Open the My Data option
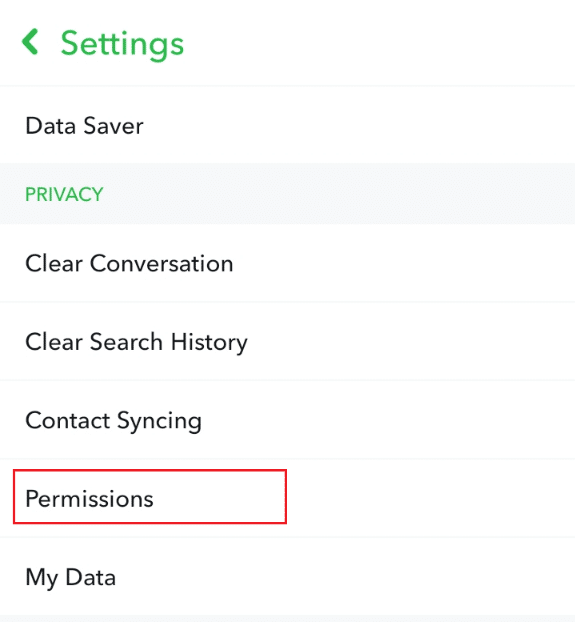 288,577
